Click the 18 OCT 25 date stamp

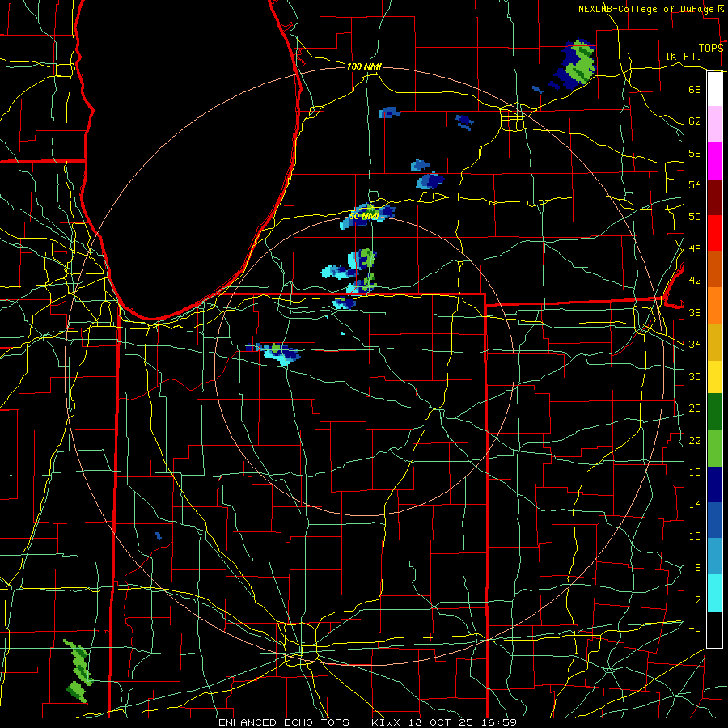tap(441, 722)
